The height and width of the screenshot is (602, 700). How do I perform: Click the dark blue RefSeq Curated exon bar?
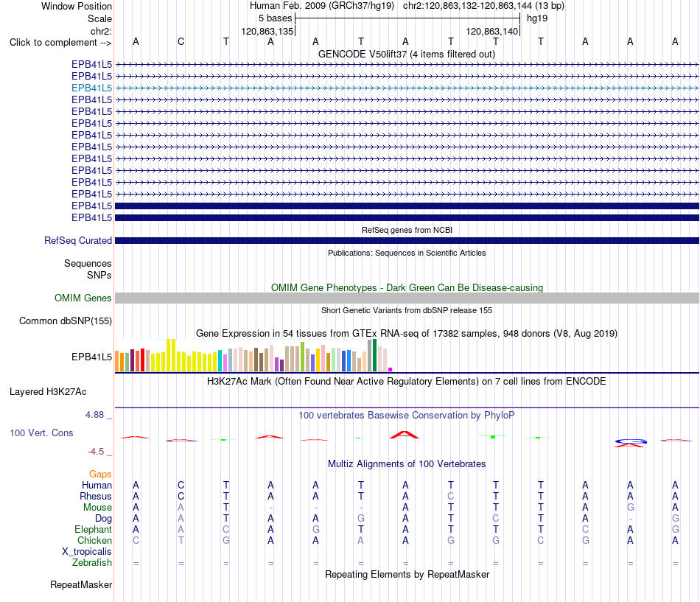click(x=407, y=241)
